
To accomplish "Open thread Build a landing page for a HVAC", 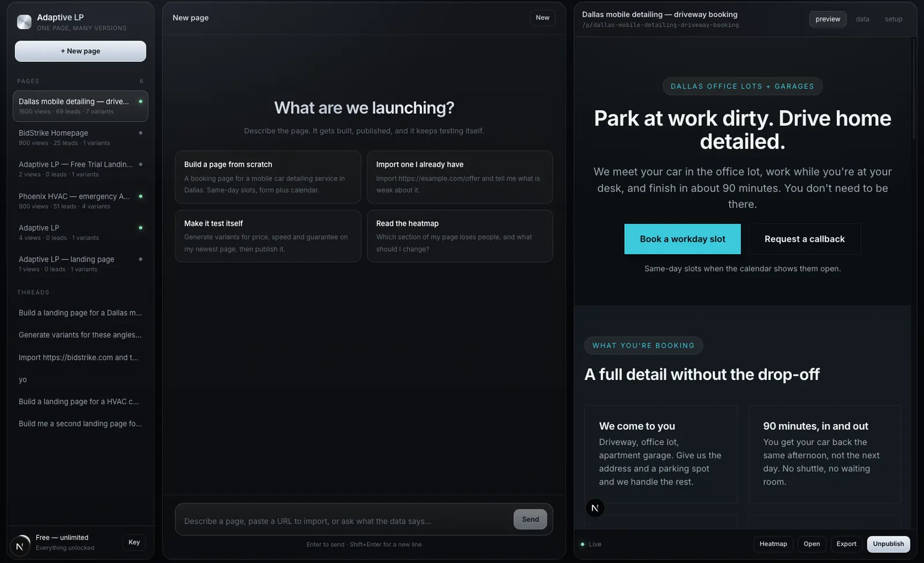I will (x=80, y=402).
